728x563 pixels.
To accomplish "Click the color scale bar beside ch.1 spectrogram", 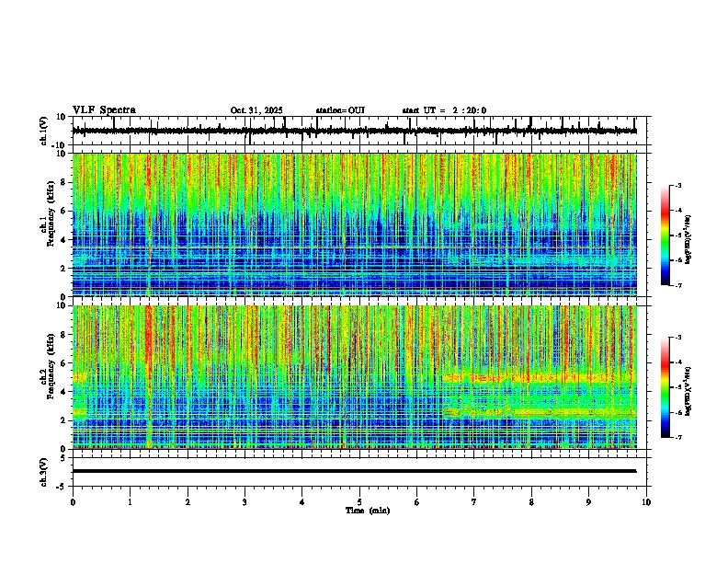I will (x=665, y=236).
